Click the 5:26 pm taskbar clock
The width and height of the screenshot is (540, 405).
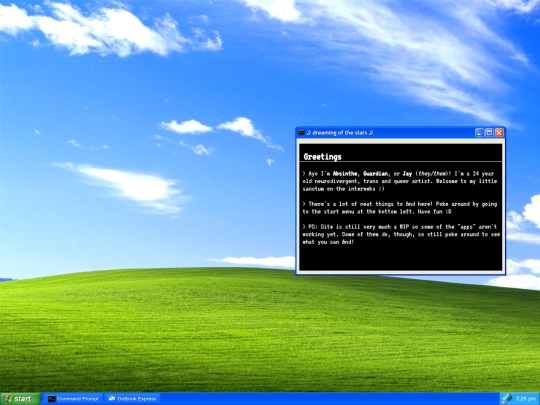[x=526, y=399]
